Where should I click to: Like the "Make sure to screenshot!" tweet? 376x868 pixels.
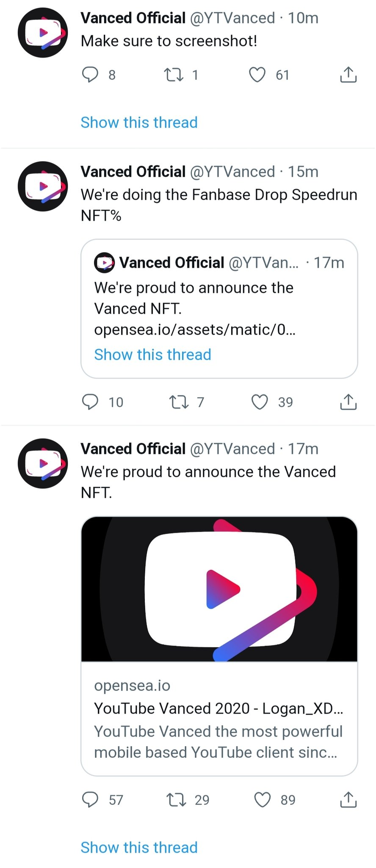click(257, 75)
